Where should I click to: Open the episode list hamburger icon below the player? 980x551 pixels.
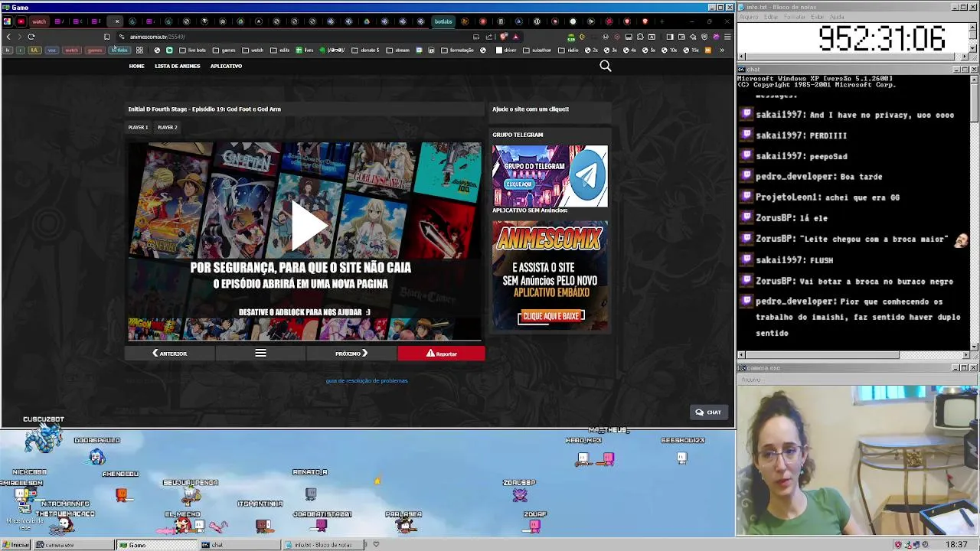(x=260, y=354)
